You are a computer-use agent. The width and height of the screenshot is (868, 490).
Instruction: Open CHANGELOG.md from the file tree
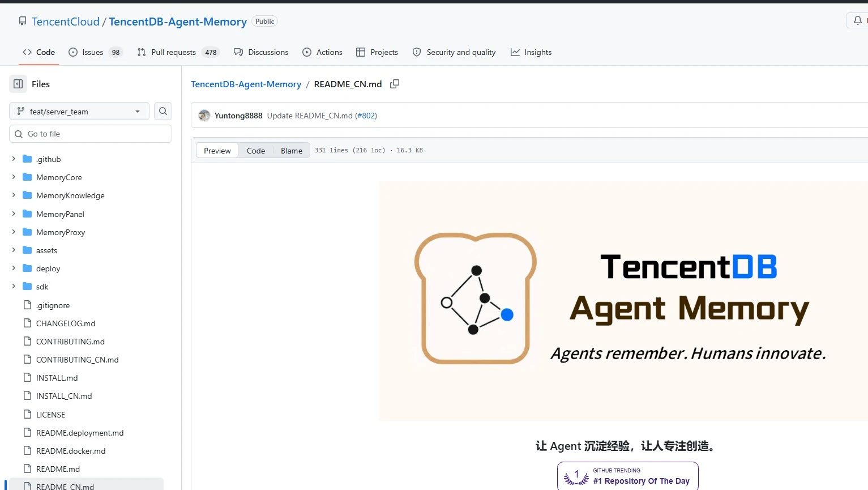point(66,323)
